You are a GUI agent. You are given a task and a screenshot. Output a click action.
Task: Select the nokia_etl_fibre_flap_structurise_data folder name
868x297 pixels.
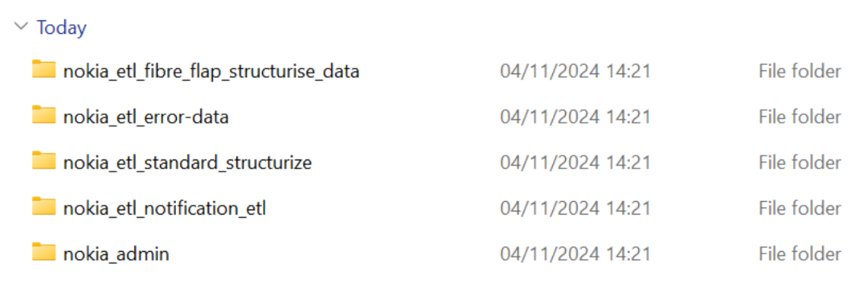click(211, 72)
